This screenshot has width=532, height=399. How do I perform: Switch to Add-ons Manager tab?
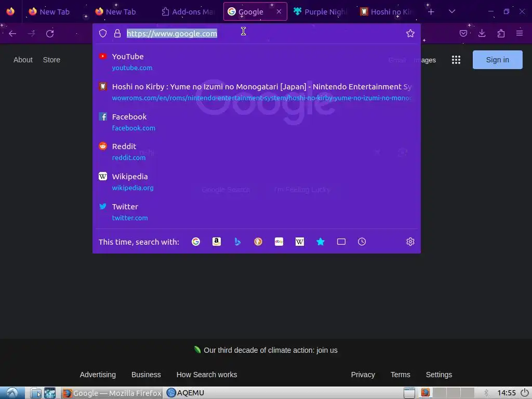[188, 12]
